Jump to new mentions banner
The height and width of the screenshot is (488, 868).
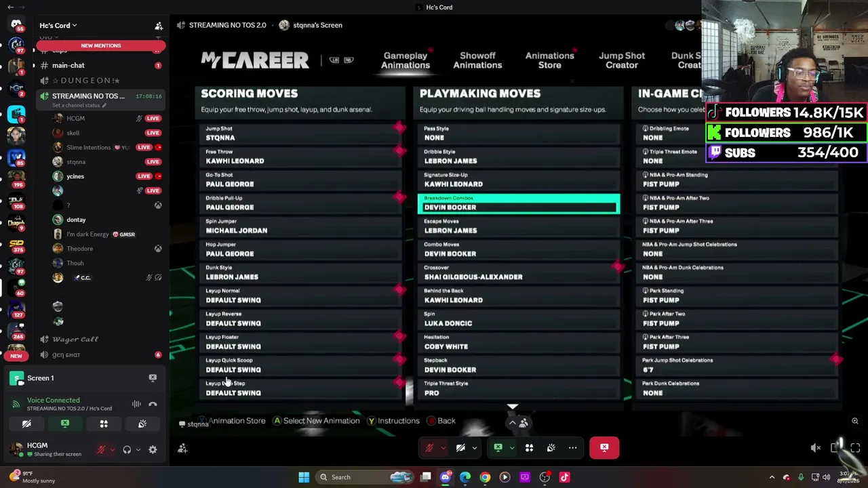[x=101, y=45]
